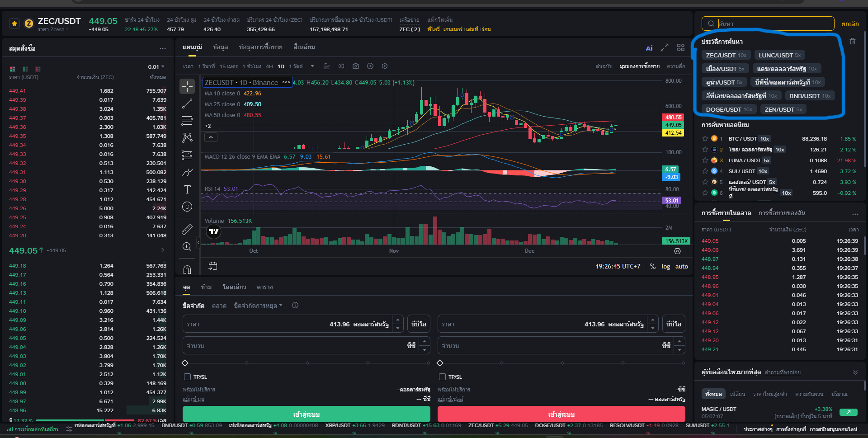Viewport: 868px width, 438px height.
Task: Click the order type info icon
Action: click(295, 306)
